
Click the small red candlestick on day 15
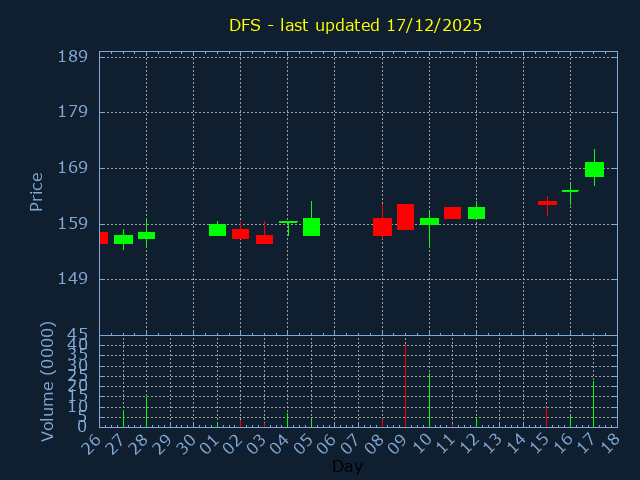point(547,203)
